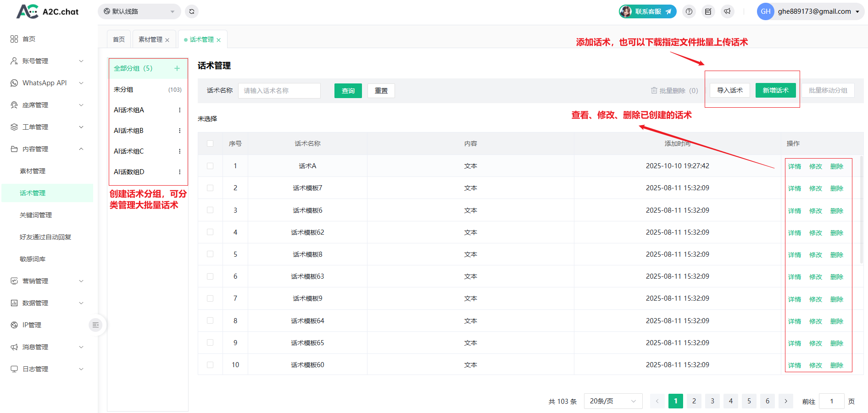Viewport: 868px width, 413px height.
Task: Click the 话术名称 search input field
Action: 279,91
